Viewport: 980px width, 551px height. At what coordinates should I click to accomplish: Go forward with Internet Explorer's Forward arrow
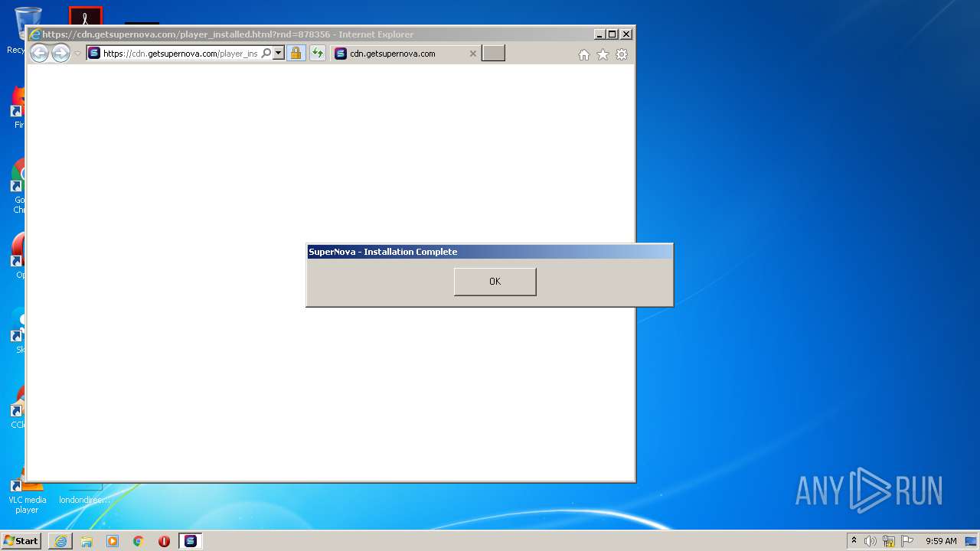pyautogui.click(x=60, y=53)
